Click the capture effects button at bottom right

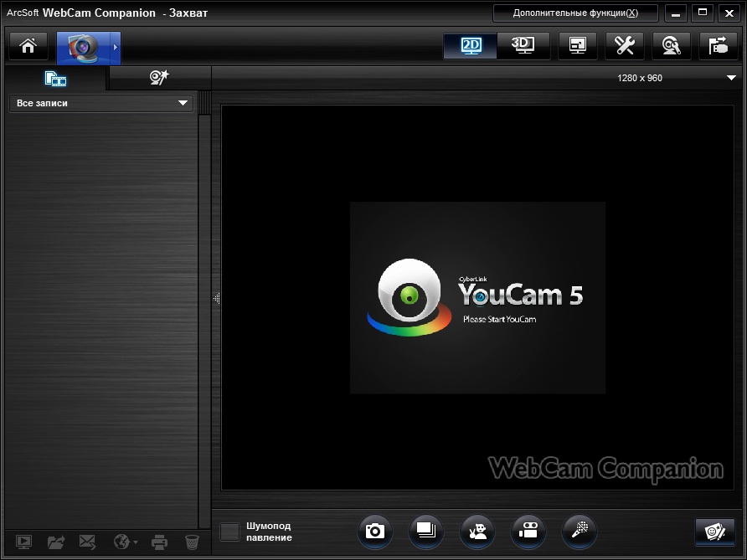pos(714,532)
